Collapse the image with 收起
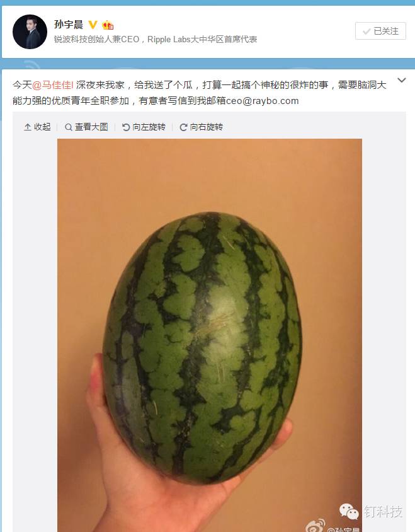Image resolution: width=415 pixels, height=532 pixels. click(x=37, y=127)
